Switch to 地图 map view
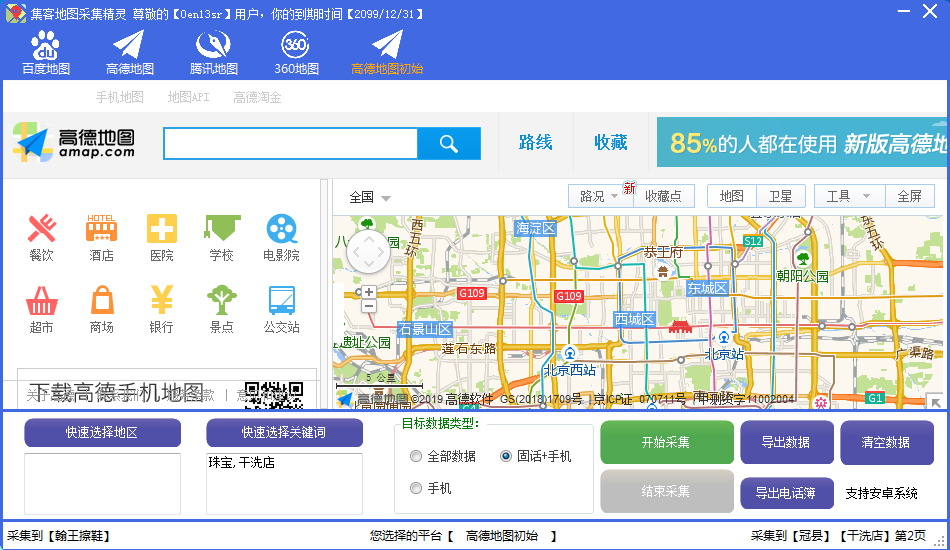 click(732, 196)
